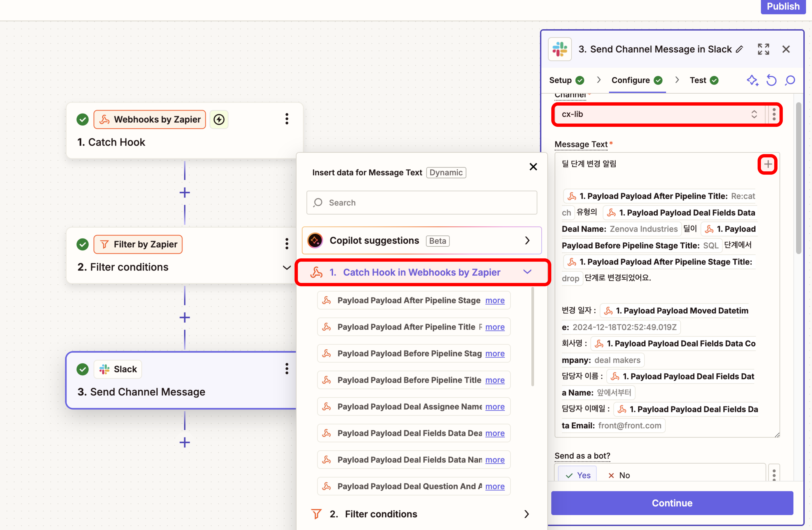This screenshot has height=530, width=812.
Task: Expand Filter conditions data source
Action: tap(527, 514)
